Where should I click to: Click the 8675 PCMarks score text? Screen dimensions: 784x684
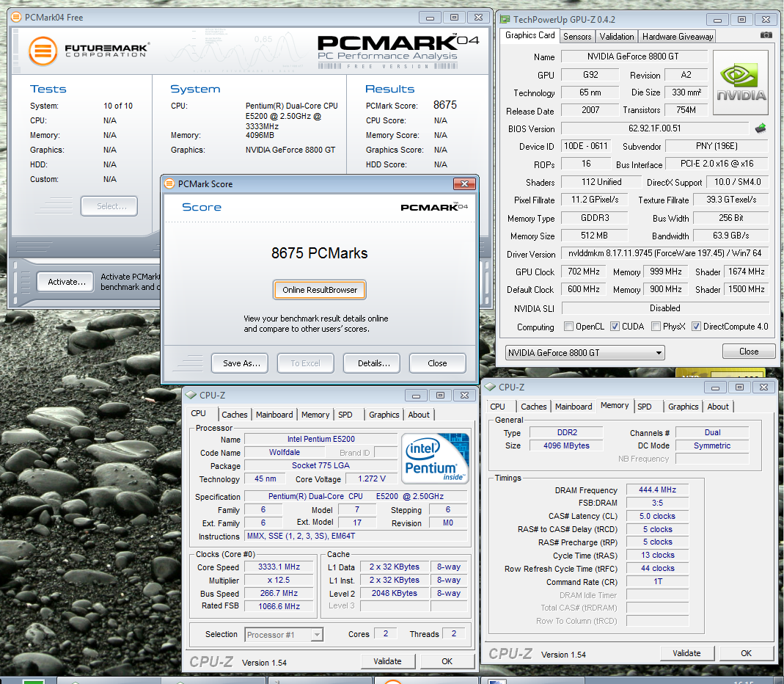tap(319, 253)
